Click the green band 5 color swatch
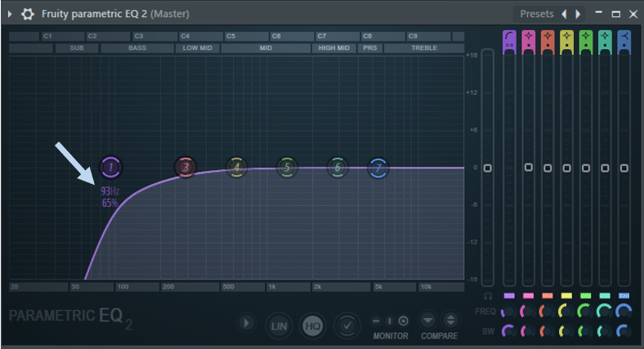This screenshot has height=349, width=644. pyautogui.click(x=586, y=296)
